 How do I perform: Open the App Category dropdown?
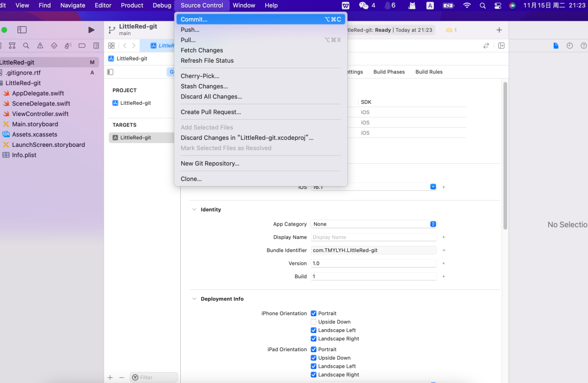[x=374, y=224]
